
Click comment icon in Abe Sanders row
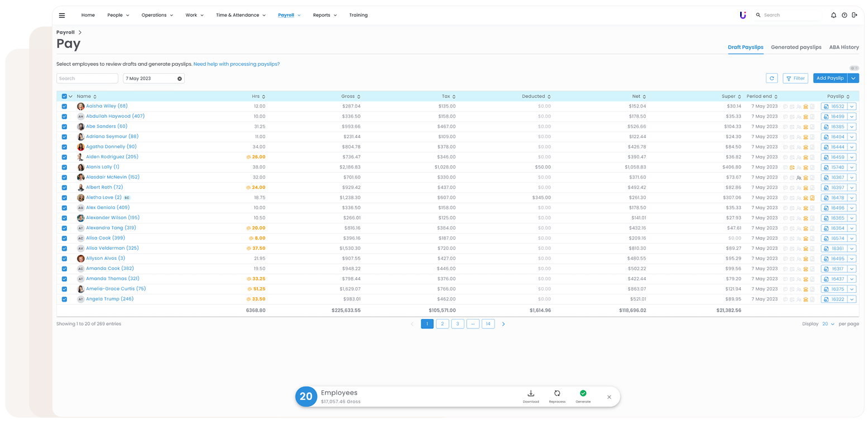pyautogui.click(x=785, y=127)
